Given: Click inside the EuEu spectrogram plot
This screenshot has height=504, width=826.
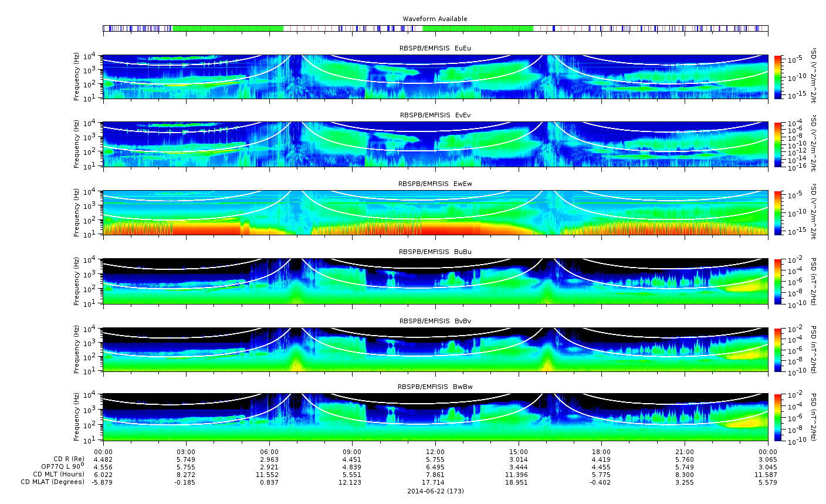Looking at the screenshot, I should click(x=435, y=77).
